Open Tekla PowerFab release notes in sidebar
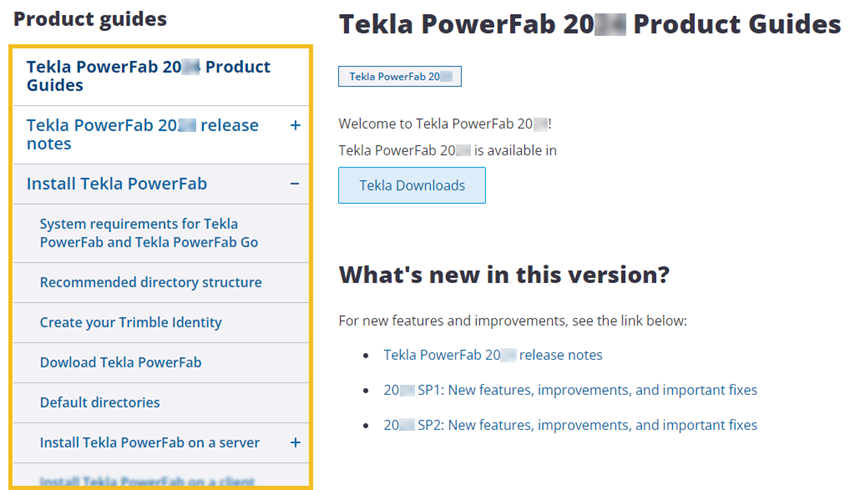Viewport: 850px width, 490px height. (142, 134)
